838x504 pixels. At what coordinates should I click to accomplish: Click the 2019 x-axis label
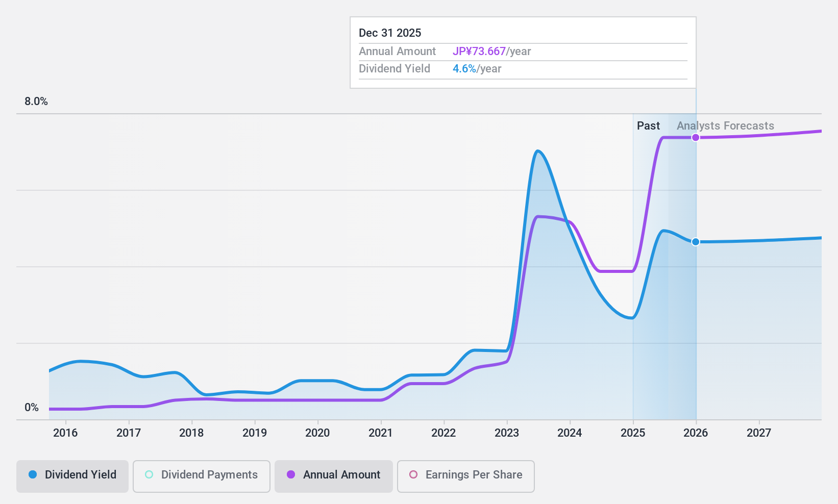[x=255, y=433]
